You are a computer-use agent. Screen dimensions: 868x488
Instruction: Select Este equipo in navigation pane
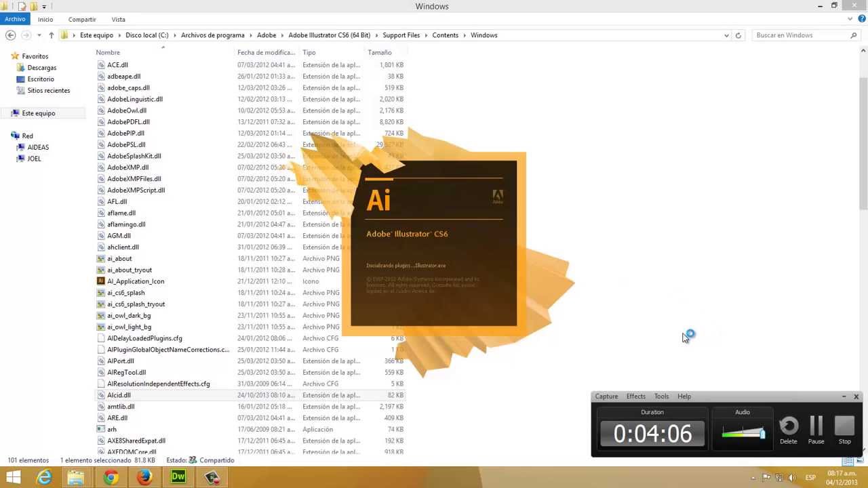click(38, 113)
